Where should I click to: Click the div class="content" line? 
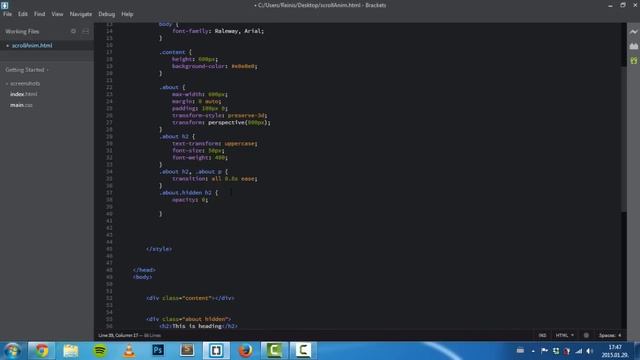pos(190,298)
